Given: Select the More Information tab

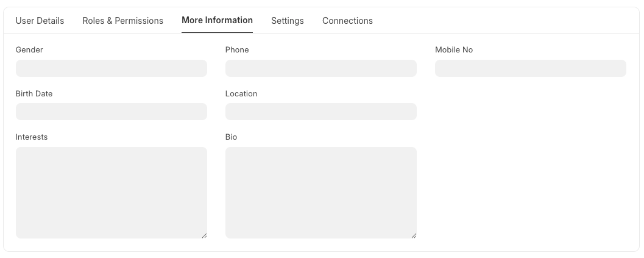Looking at the screenshot, I should click(x=217, y=21).
